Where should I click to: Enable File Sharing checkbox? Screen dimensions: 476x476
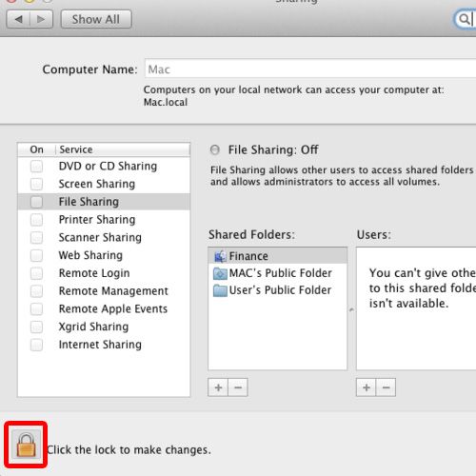pos(36,202)
